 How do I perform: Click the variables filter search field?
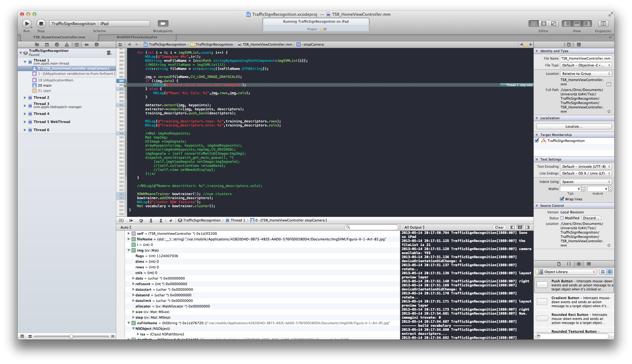point(371,227)
